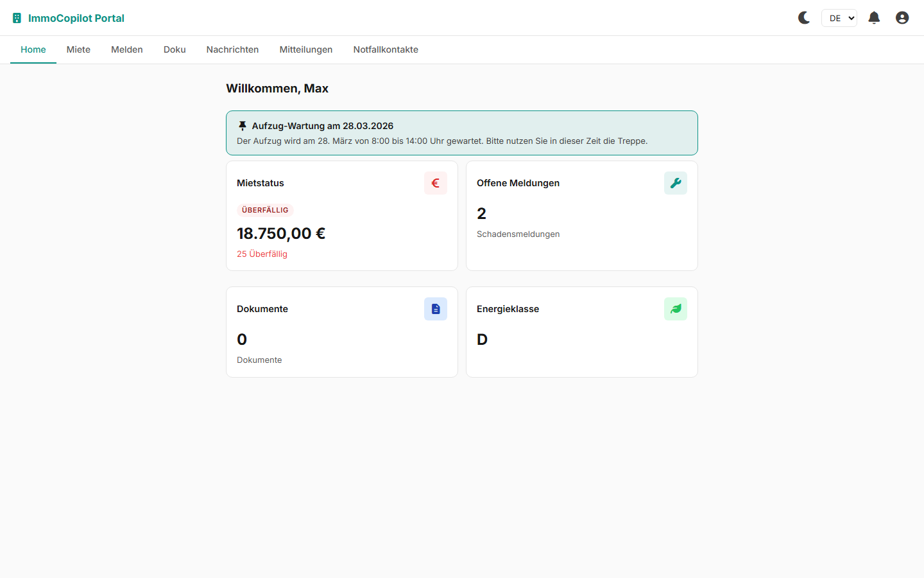
Task: Go to the Doku section
Action: (175, 49)
